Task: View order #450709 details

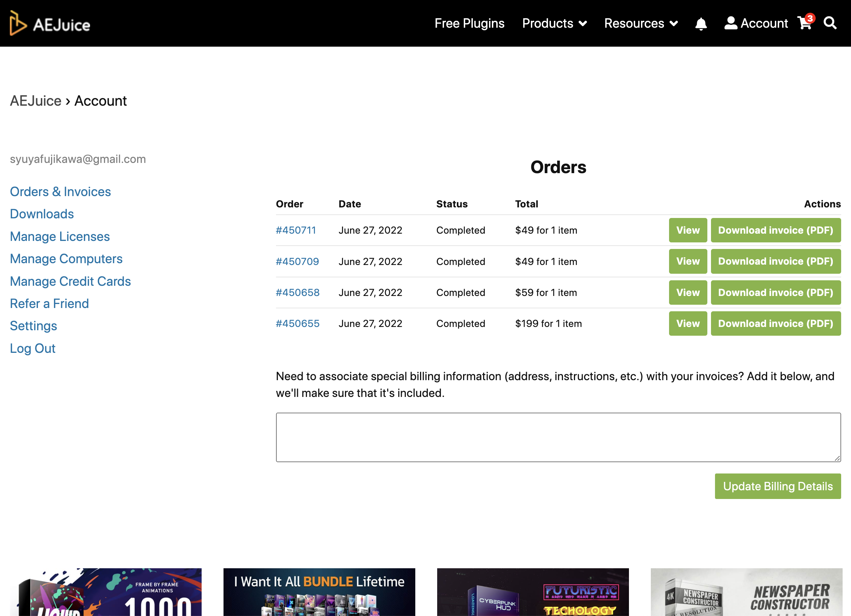Action: pos(688,261)
